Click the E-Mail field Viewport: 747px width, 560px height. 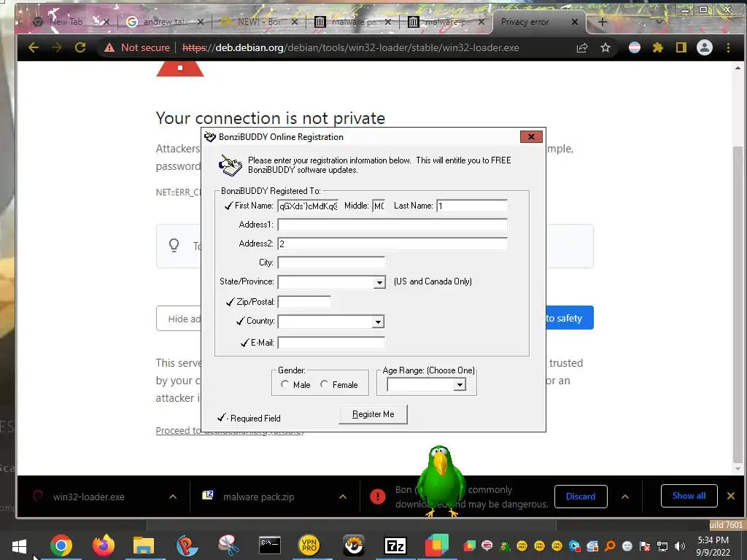331,343
